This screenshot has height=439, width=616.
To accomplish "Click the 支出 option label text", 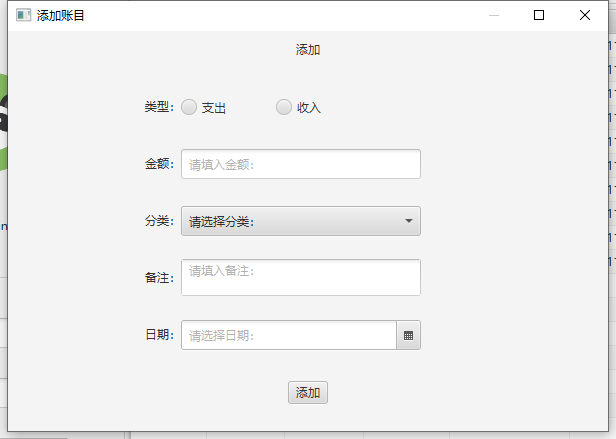I will [214, 108].
